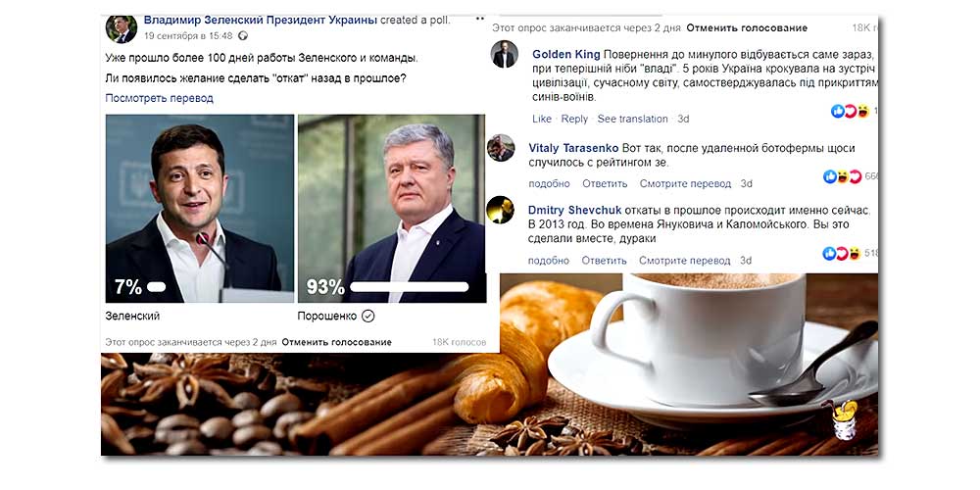
Task: Open Vitaly Tarasenko's avatar
Action: (x=501, y=148)
